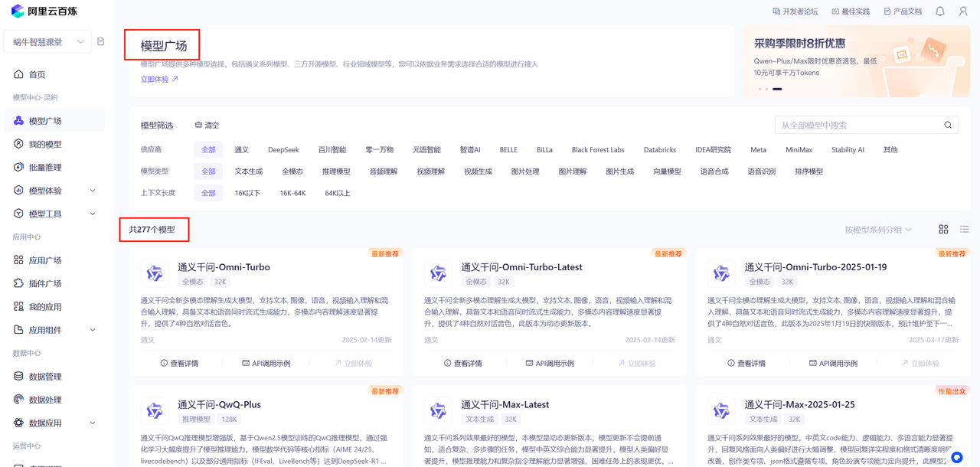
Task: Filter supplier by 百川智能
Action: pos(332,150)
